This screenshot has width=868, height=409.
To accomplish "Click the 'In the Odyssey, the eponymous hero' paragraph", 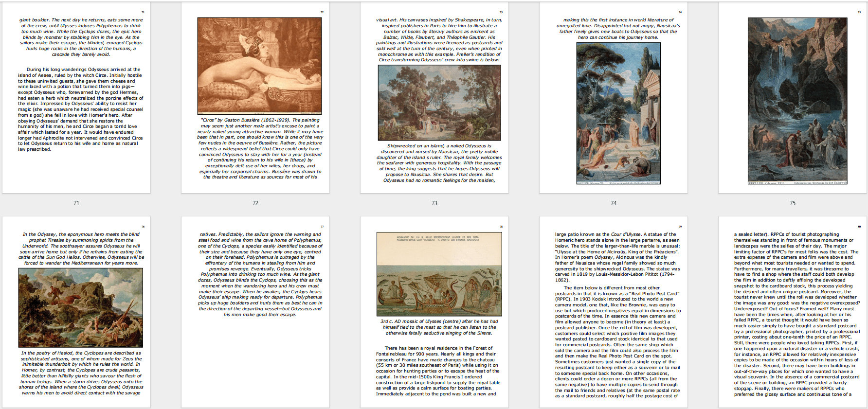I will (81, 249).
